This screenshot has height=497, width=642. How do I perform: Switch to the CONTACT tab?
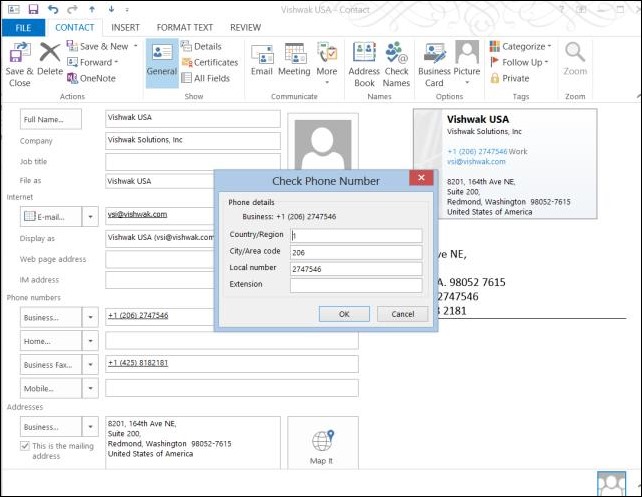click(x=75, y=27)
